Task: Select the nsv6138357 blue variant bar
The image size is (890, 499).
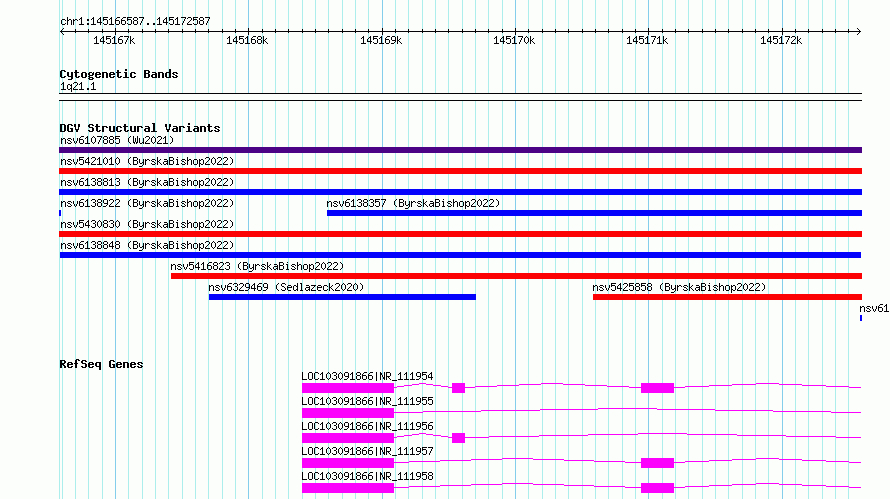Action: (x=594, y=213)
